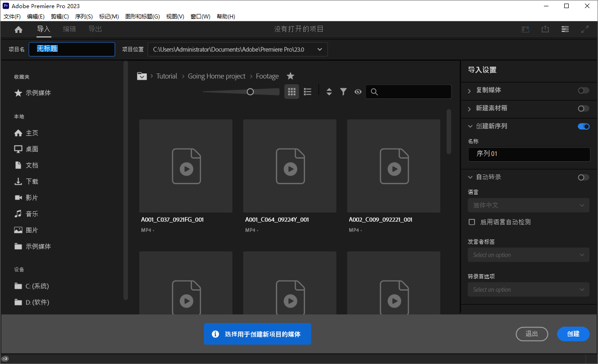
Task: Open the 图形和标题 menu
Action: (x=142, y=16)
